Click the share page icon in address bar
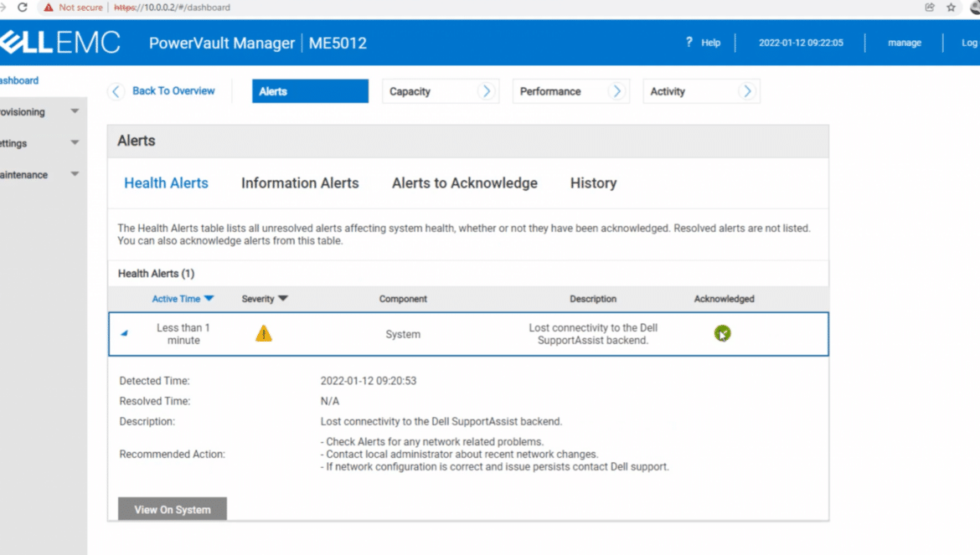 pos(930,8)
